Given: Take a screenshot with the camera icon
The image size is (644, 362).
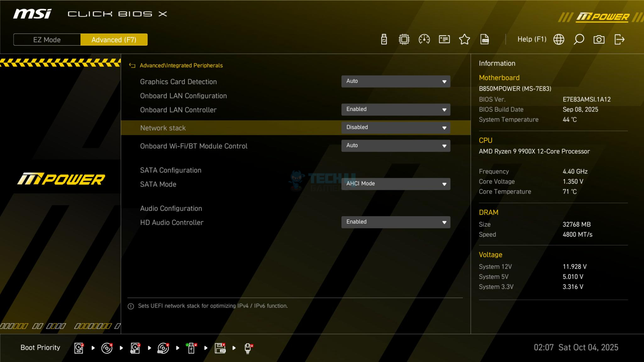Looking at the screenshot, I should 599,40.
